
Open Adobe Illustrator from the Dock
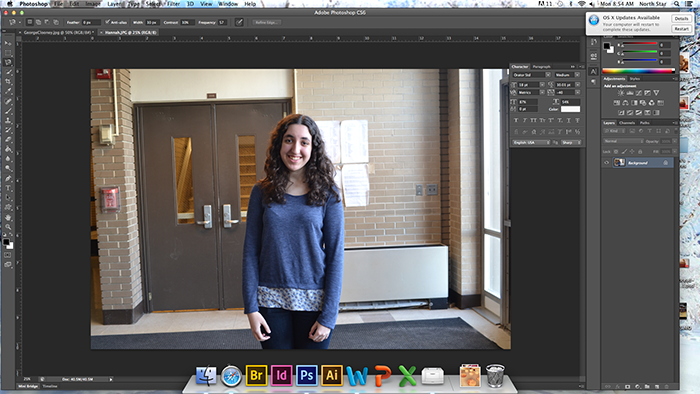click(331, 375)
